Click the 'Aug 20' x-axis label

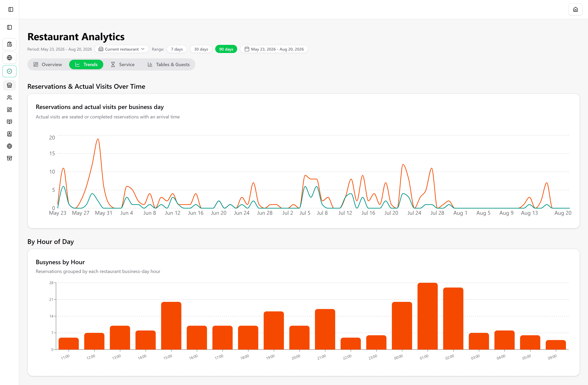point(563,213)
